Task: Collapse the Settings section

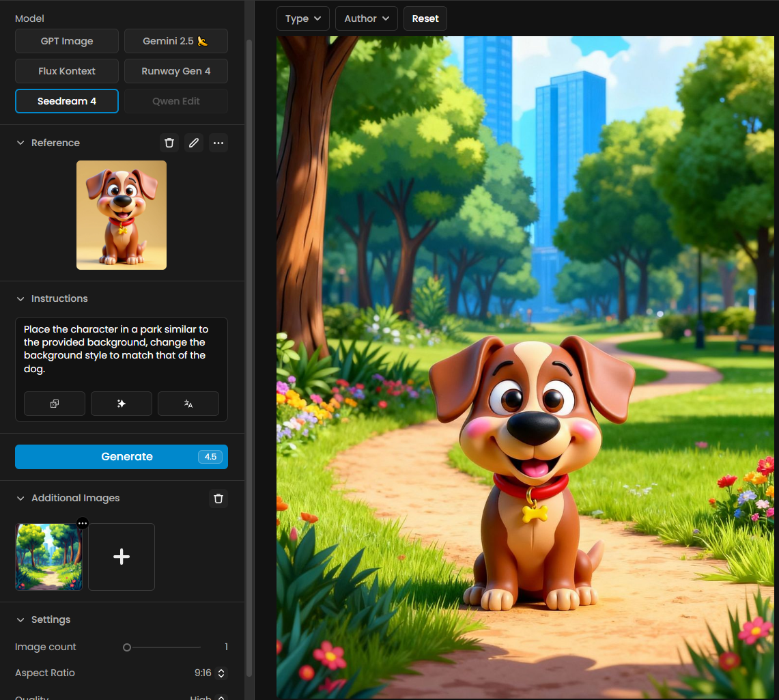Action: coord(20,620)
